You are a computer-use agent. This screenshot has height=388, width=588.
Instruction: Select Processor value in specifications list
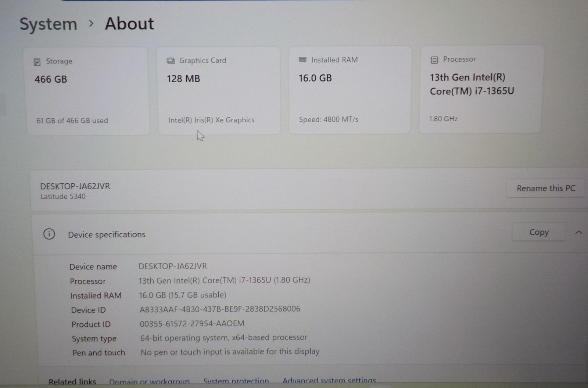pos(224,280)
